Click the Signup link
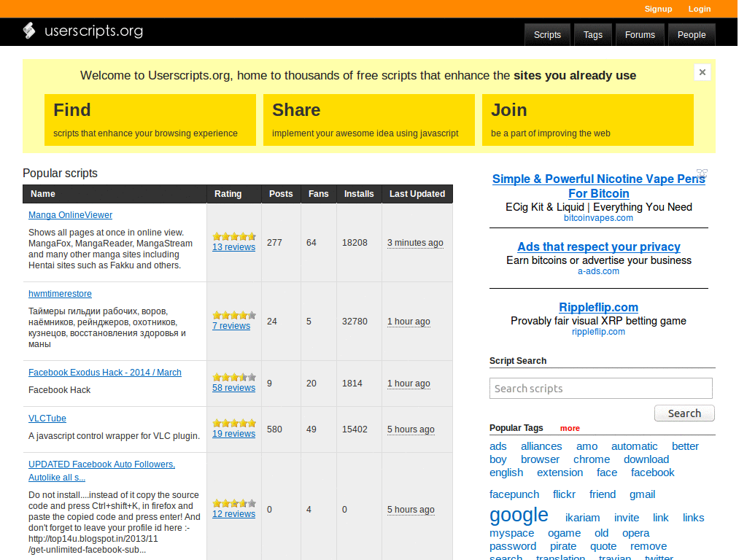The image size is (747, 560). (659, 9)
